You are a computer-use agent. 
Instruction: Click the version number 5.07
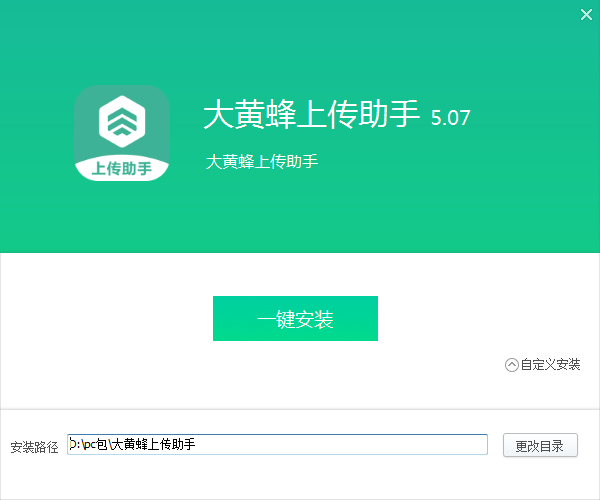pos(450,117)
